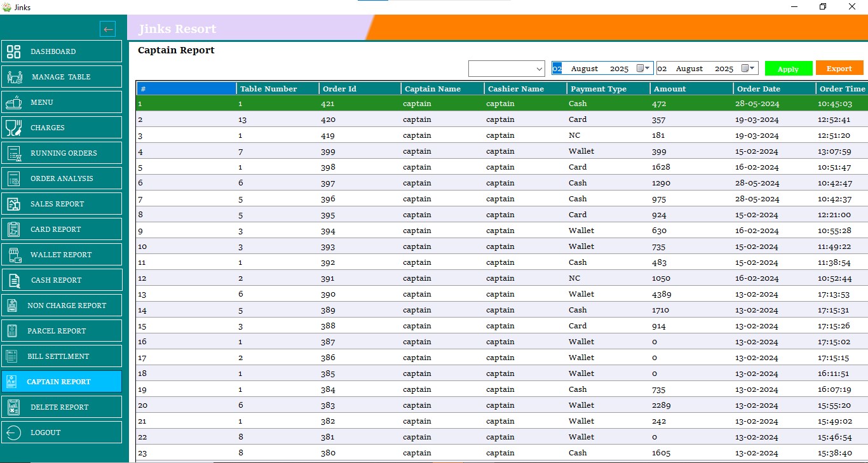This screenshot has height=463, width=868.
Task: Expand the second date picker dropdown arrow
Action: [x=753, y=68]
